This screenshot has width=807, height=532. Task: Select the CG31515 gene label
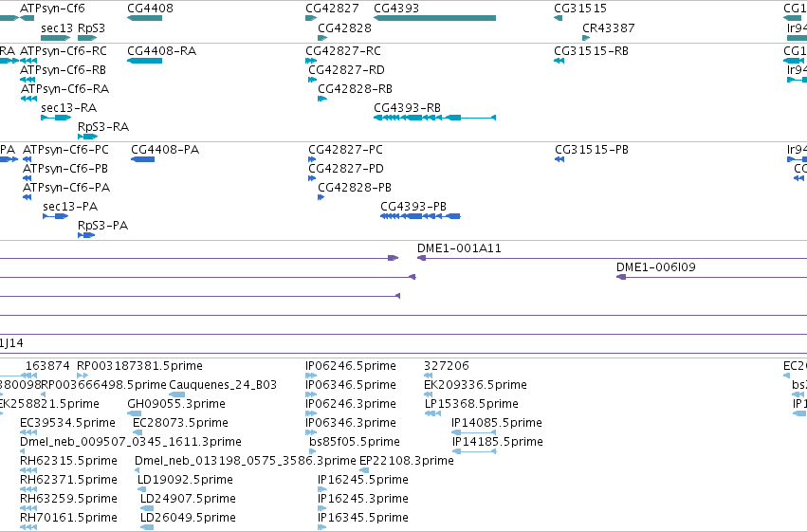coord(580,9)
